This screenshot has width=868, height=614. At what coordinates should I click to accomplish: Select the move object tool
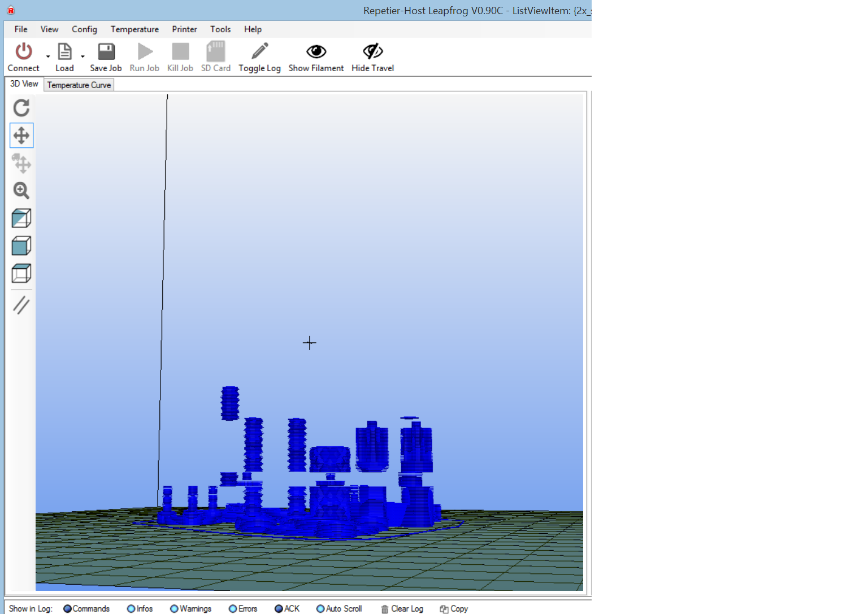point(21,163)
